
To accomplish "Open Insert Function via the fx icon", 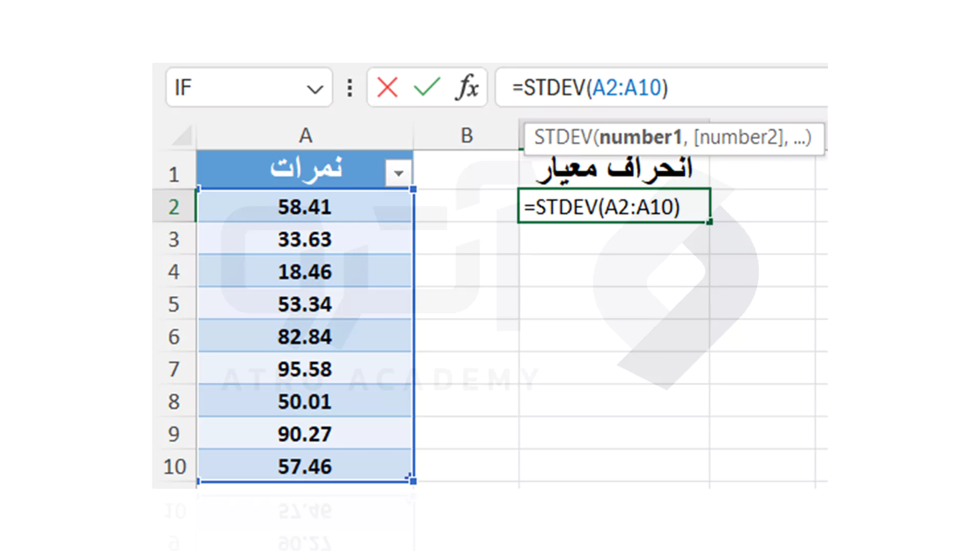I will point(467,87).
